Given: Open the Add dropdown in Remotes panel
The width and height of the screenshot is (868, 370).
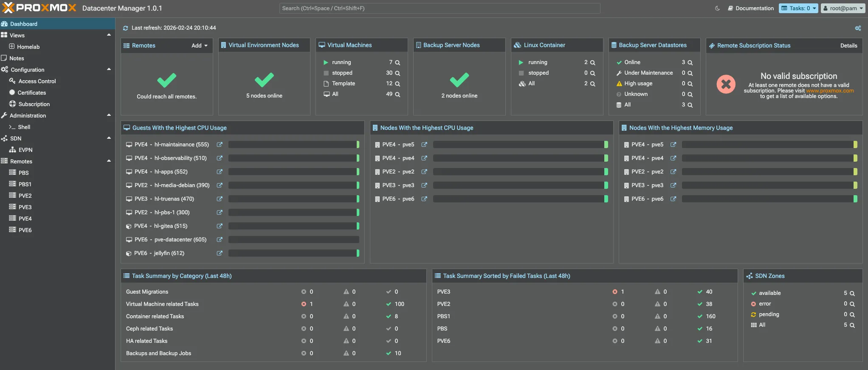Looking at the screenshot, I should point(200,45).
